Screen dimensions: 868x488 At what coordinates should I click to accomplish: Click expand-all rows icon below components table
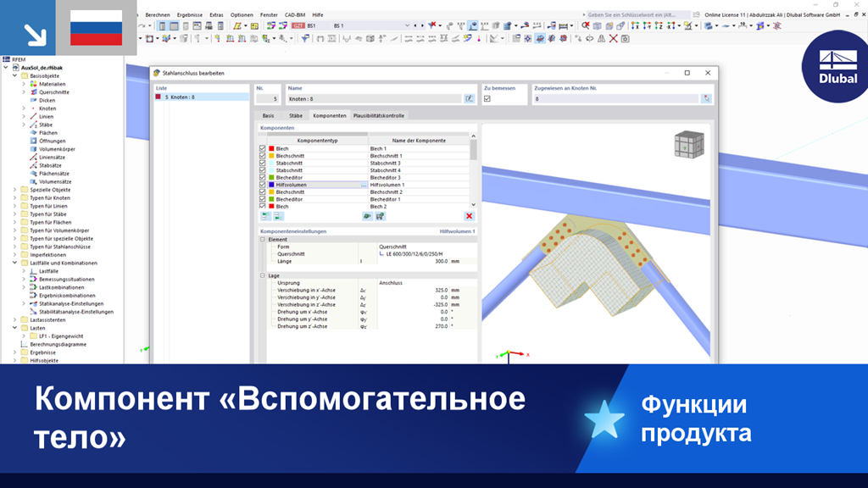266,214
